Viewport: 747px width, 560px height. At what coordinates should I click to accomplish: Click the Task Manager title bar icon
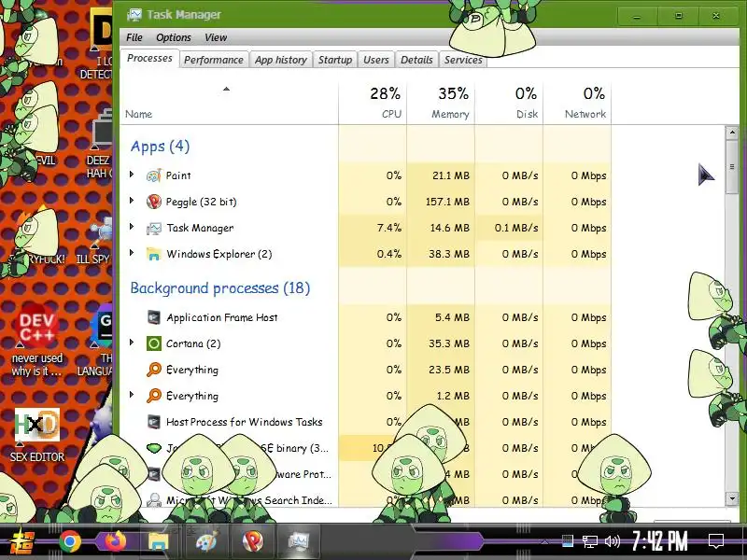click(134, 15)
